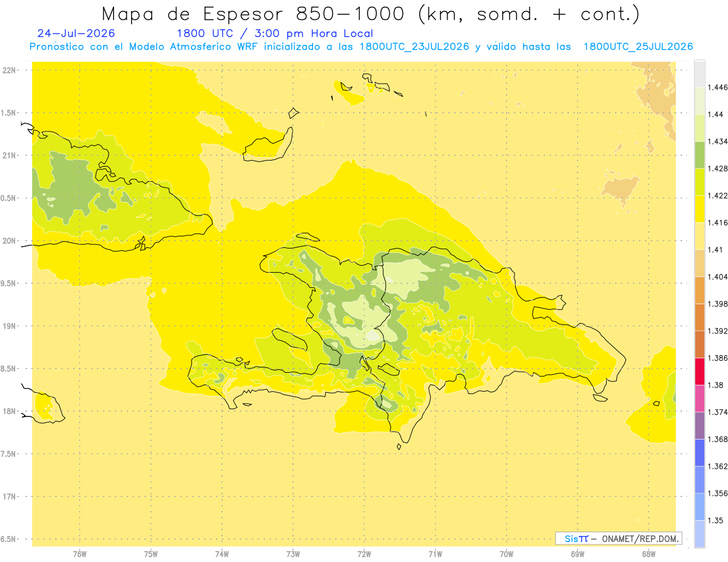Choose the bright yellow band between 1.416 and 1.422
The width and height of the screenshot is (728, 562).
click(699, 209)
